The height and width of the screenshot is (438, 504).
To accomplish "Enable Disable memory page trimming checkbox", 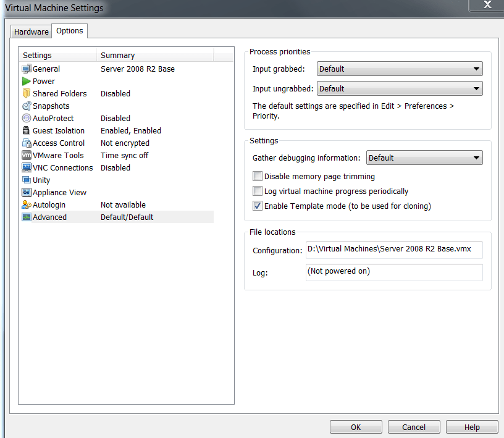I will (x=258, y=176).
